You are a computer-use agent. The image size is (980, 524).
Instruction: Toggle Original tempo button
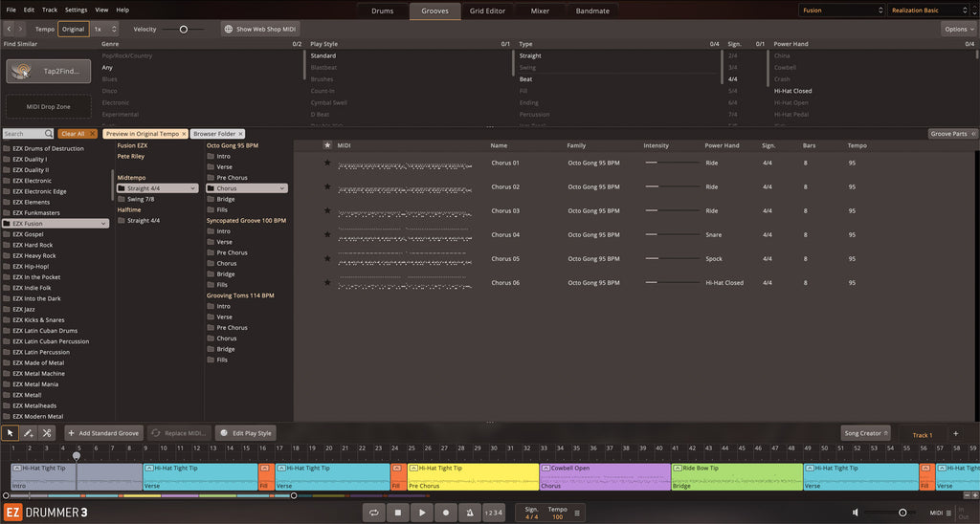click(x=74, y=30)
